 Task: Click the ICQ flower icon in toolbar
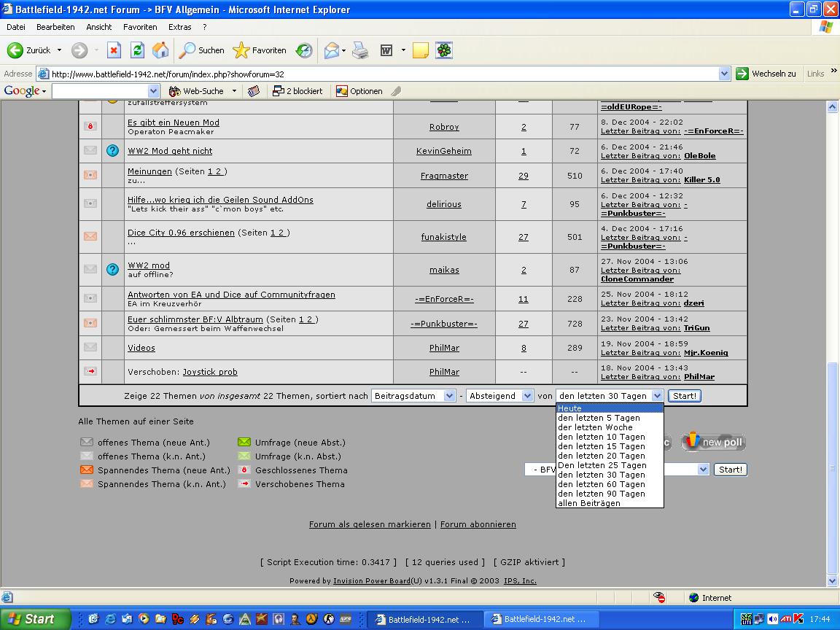444,50
